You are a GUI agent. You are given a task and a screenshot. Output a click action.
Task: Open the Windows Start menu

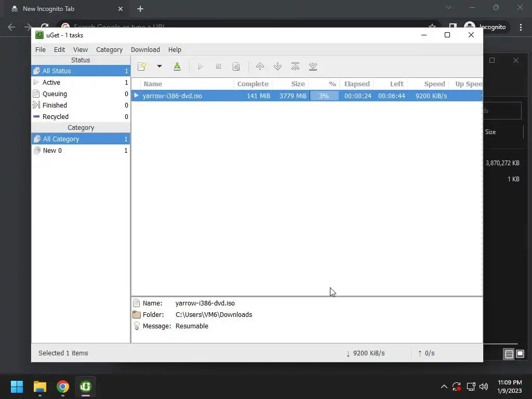pyautogui.click(x=17, y=387)
